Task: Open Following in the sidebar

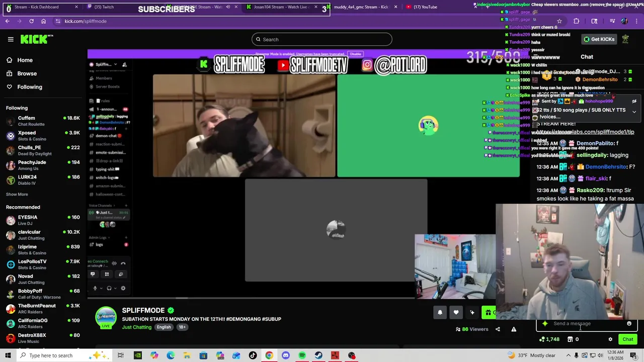Action: (x=30, y=87)
